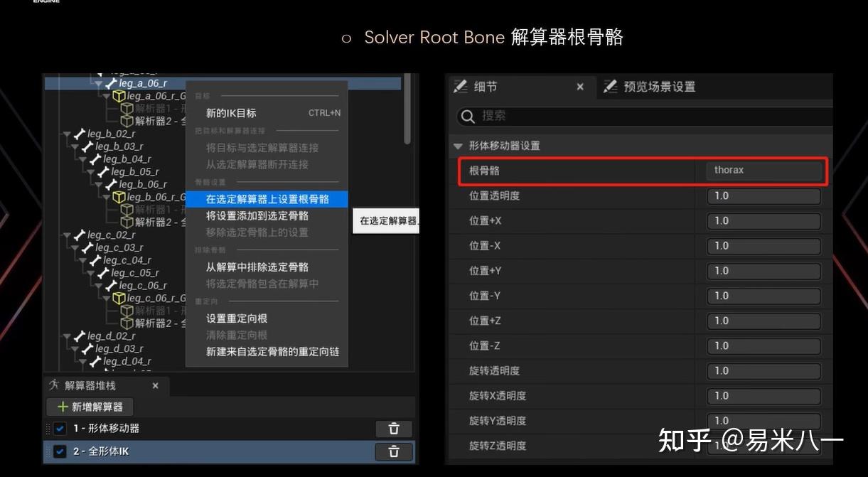
Task: Click the pencil icon on the 细节 tab
Action: coord(459,87)
